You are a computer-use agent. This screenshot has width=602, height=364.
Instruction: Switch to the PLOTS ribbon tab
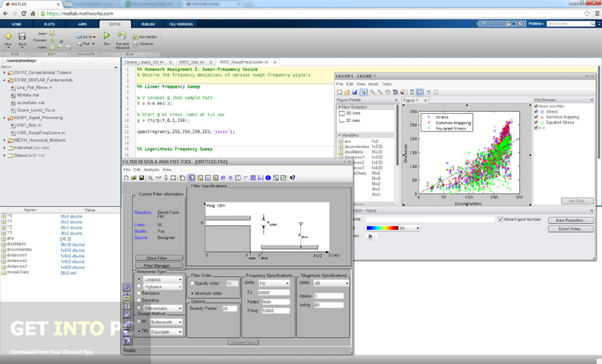tap(49, 24)
